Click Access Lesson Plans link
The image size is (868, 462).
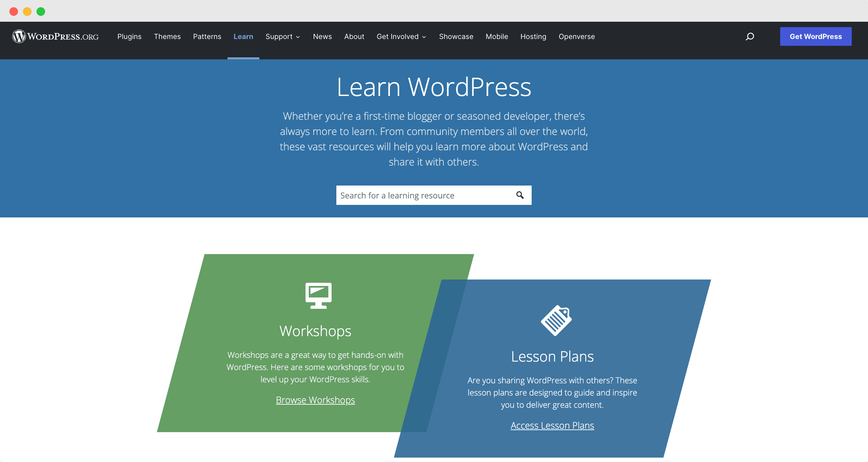pos(552,425)
